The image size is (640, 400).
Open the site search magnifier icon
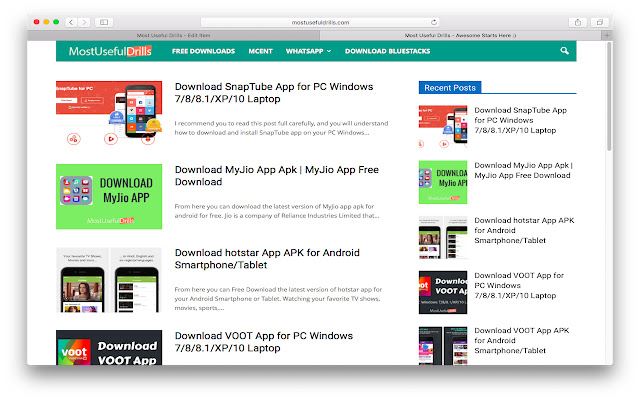click(564, 51)
